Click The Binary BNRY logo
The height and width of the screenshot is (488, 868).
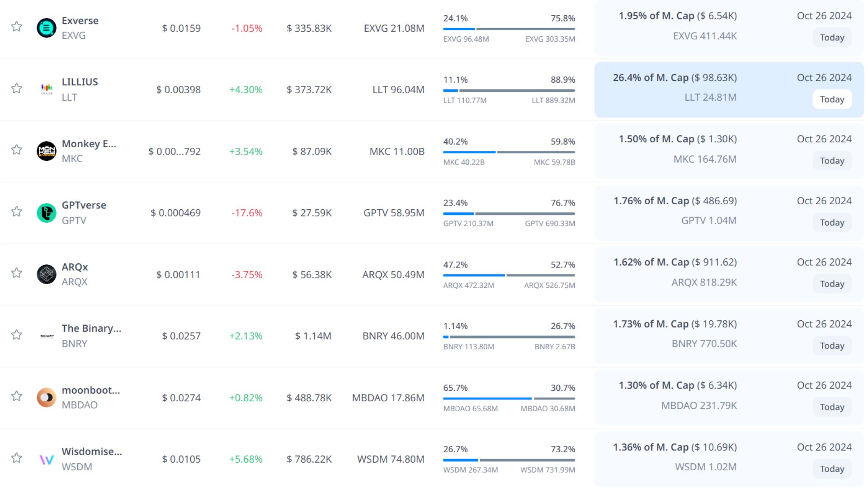coord(46,336)
